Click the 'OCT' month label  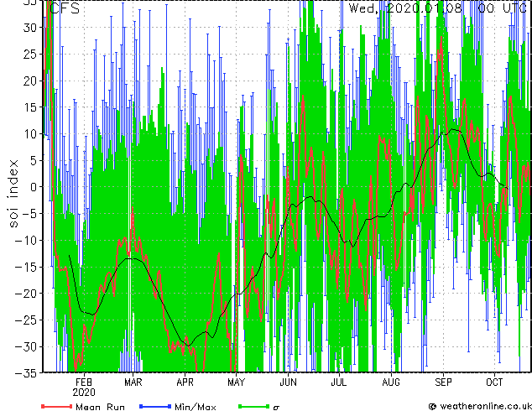coord(494,382)
